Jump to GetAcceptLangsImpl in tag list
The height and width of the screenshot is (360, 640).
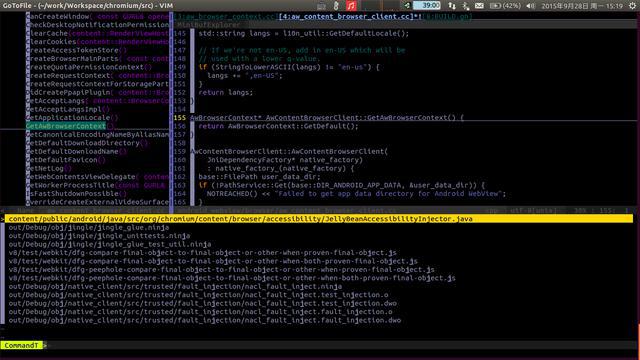[67, 109]
